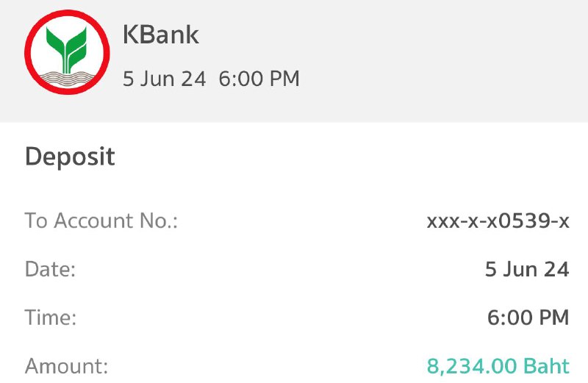588x383 pixels.
Task: Click the To Account No. label
Action: [101, 221]
